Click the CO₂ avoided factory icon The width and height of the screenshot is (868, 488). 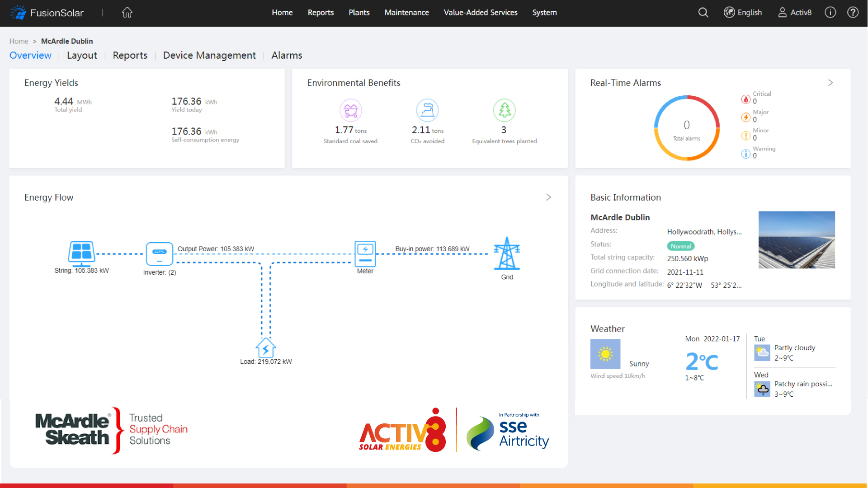coord(427,110)
